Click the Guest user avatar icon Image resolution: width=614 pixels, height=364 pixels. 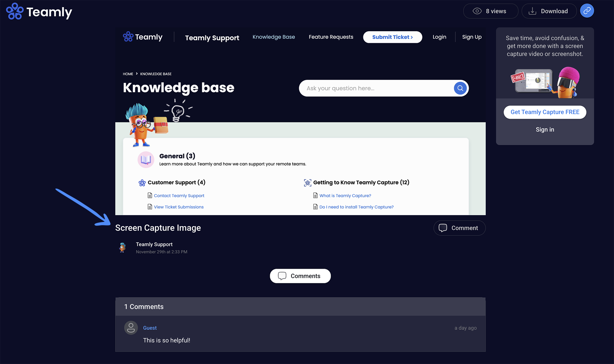pyautogui.click(x=131, y=328)
